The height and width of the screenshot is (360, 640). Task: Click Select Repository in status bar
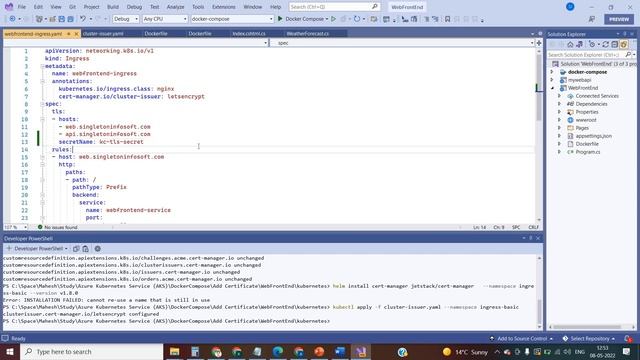[589, 338]
